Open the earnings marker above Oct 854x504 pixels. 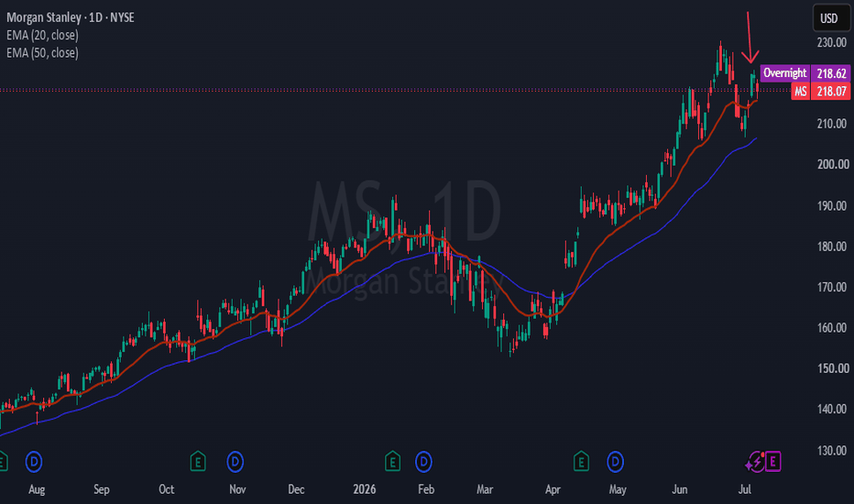click(198, 462)
